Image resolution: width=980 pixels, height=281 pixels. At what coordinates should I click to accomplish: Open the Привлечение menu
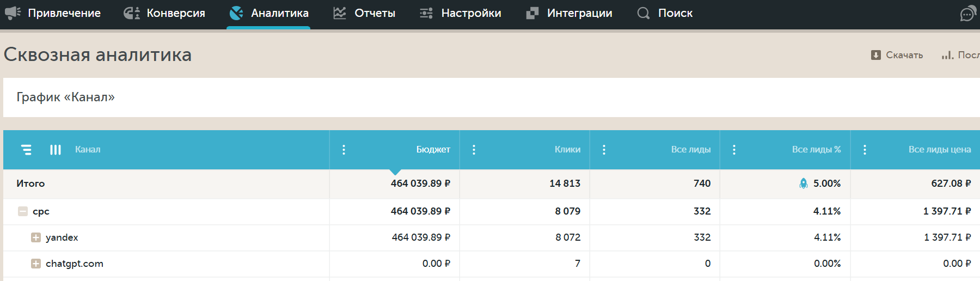click(53, 13)
